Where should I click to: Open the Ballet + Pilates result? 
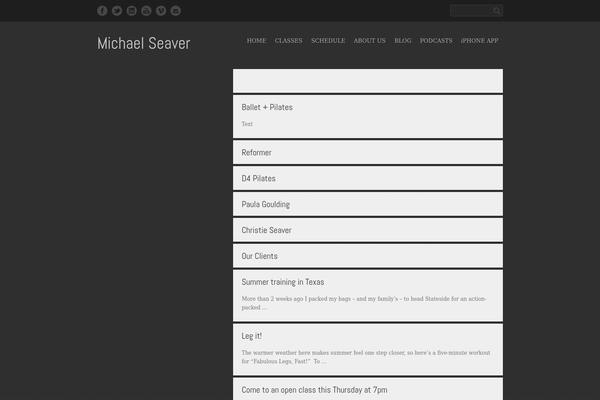267,107
